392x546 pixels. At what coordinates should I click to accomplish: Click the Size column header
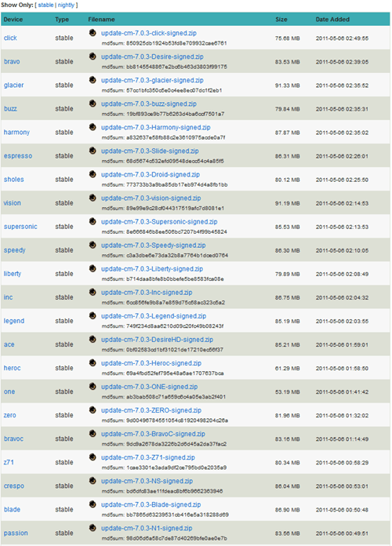click(281, 20)
